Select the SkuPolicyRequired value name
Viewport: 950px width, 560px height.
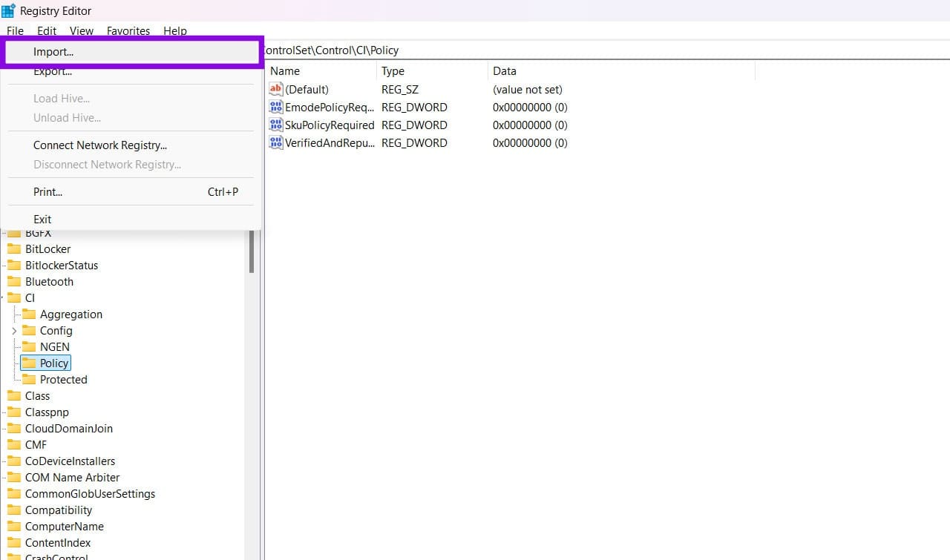point(330,125)
